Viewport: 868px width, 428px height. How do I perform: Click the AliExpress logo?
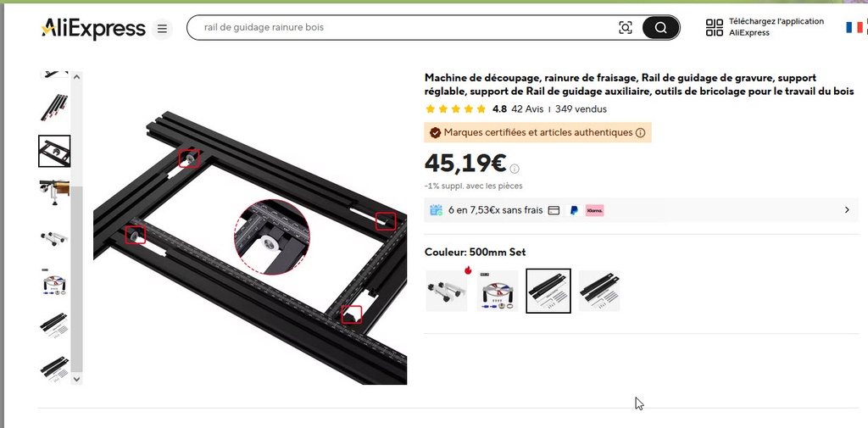pyautogui.click(x=93, y=28)
